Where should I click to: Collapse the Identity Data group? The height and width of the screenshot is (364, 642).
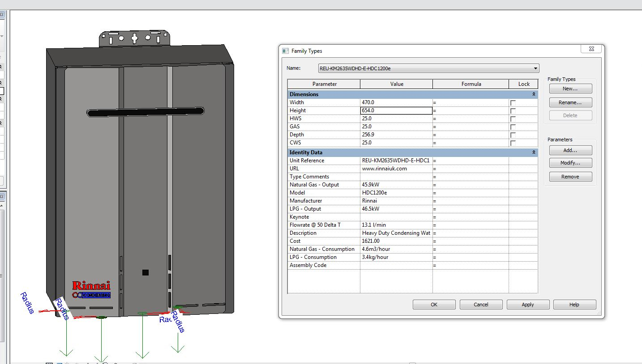534,152
